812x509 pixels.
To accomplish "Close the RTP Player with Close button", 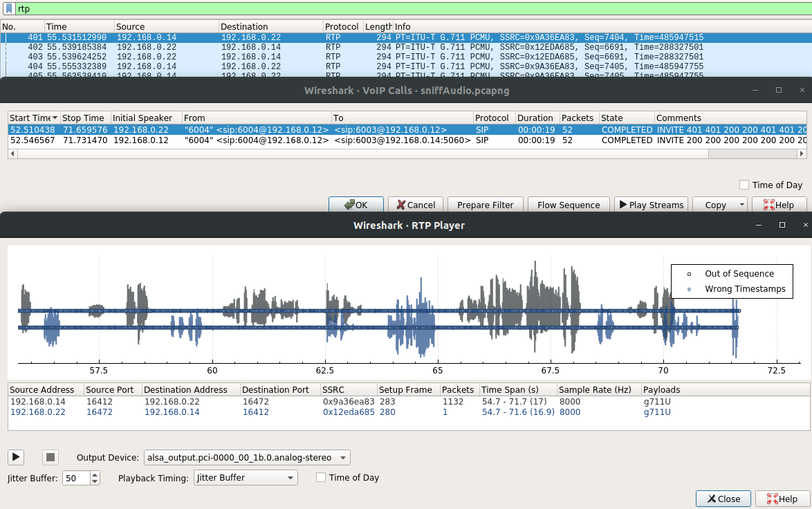I will [723, 499].
